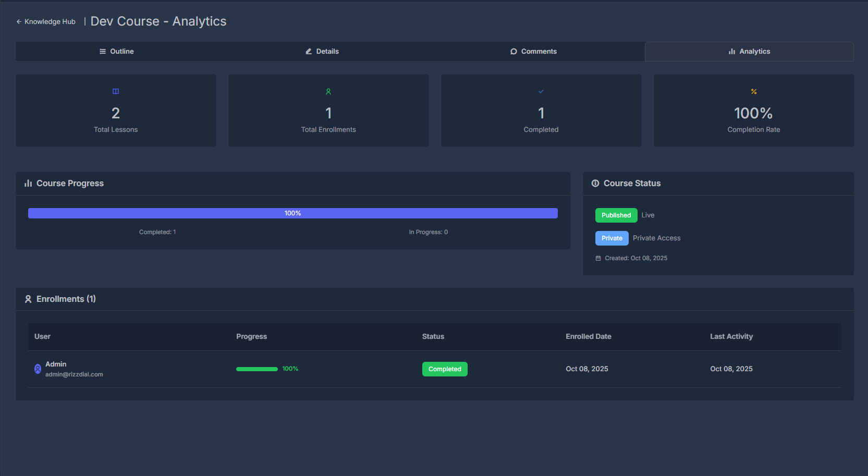The width and height of the screenshot is (868, 476).
Task: Click the 100% Completion Rate value
Action: [x=754, y=113]
